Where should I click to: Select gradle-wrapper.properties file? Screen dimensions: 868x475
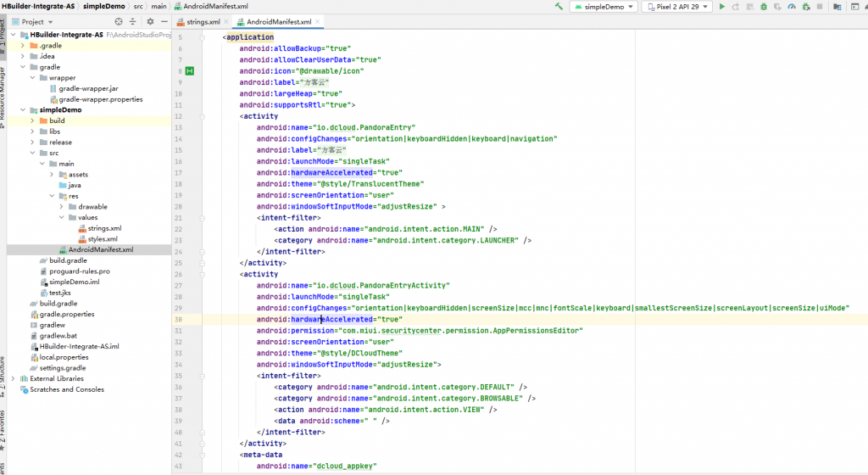point(96,99)
